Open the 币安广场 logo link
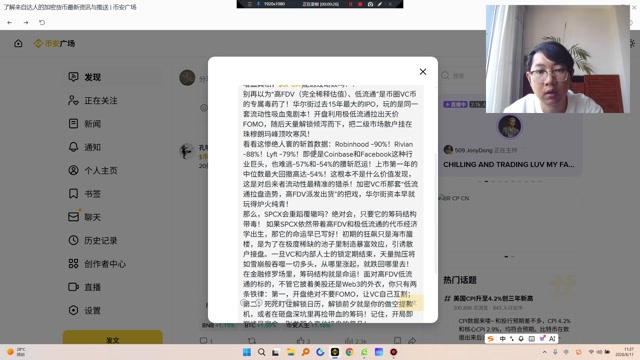This screenshot has height=360, width=640. pyautogui.click(x=54, y=43)
